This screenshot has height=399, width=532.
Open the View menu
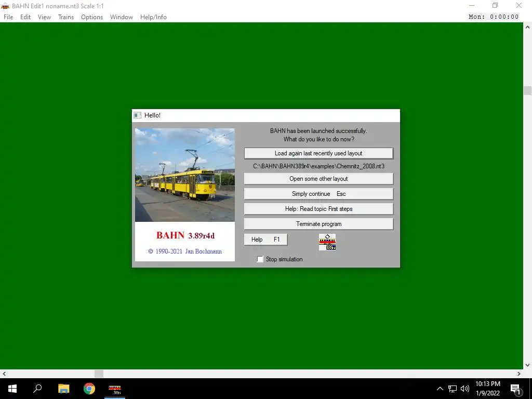click(45, 17)
